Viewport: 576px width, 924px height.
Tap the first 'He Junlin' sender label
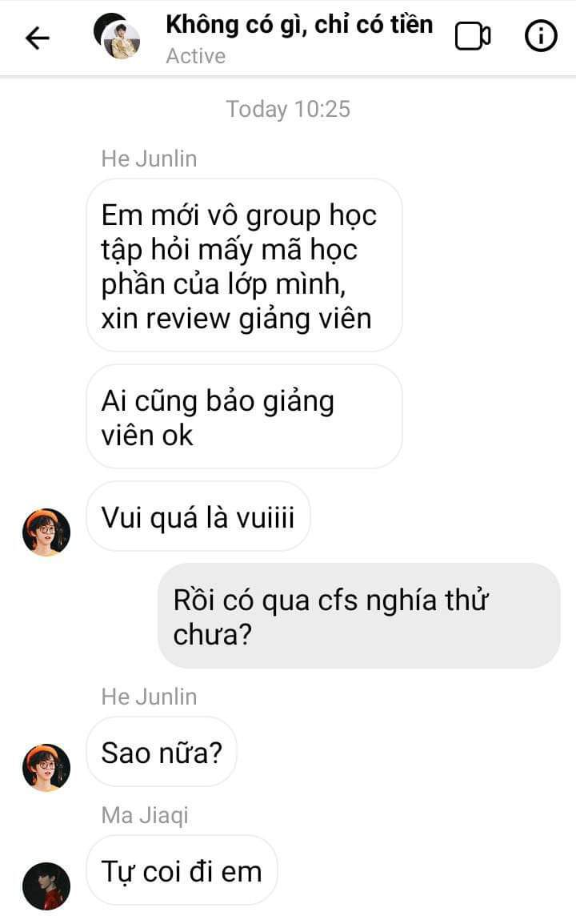coord(149,159)
